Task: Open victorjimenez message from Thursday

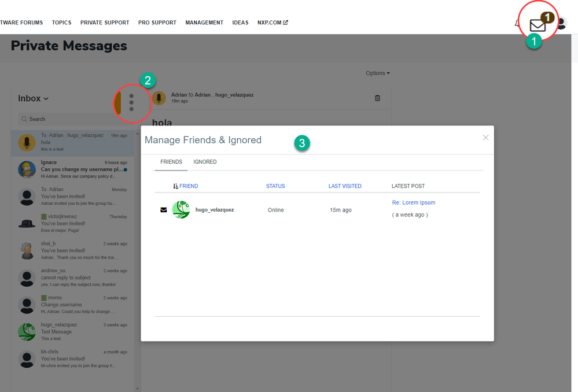Action: [x=73, y=224]
